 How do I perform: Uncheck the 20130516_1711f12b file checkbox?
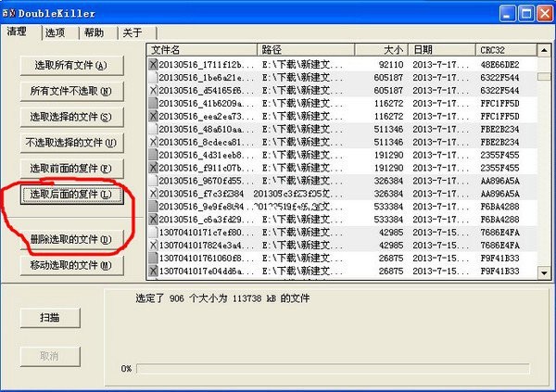point(153,65)
